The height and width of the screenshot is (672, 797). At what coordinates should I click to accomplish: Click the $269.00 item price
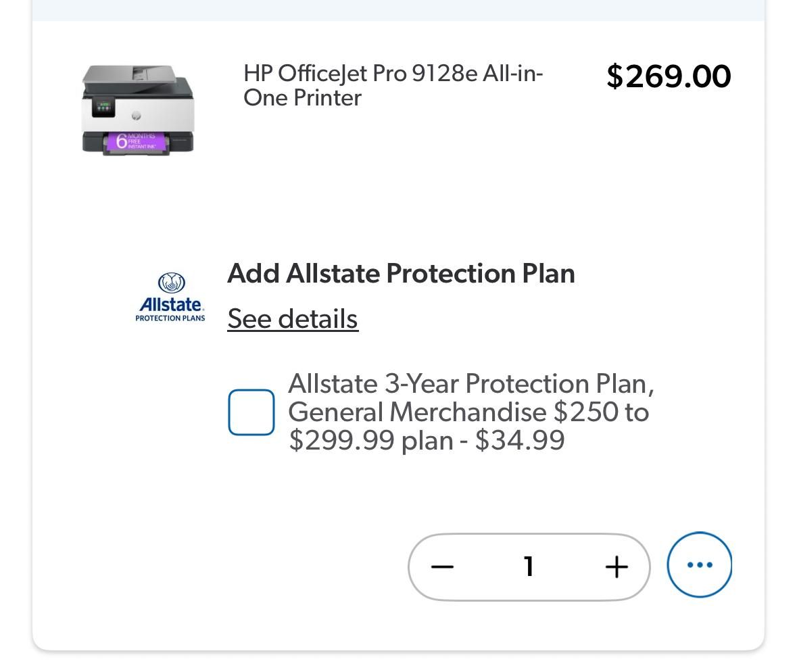(668, 76)
